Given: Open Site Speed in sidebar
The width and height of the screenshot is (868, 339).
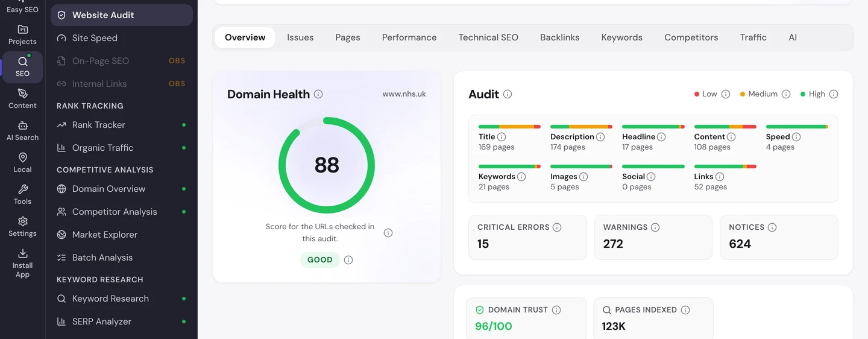Looking at the screenshot, I should (x=122, y=38).
